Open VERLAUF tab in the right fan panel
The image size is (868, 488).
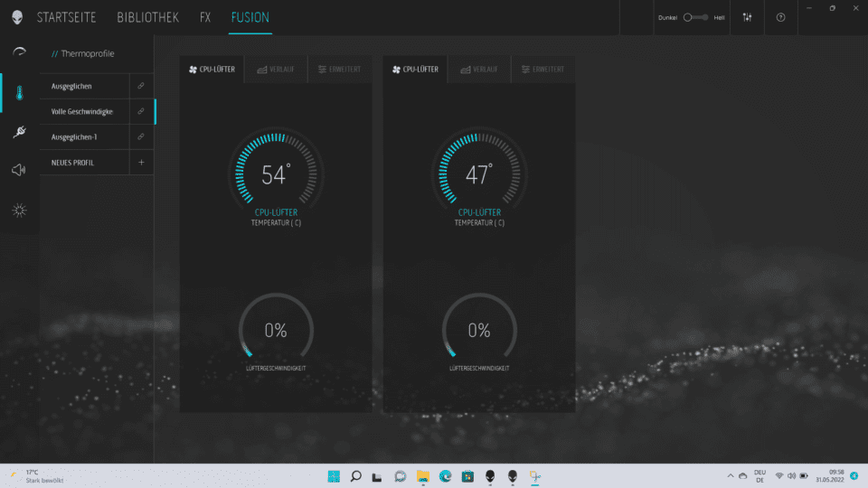pyautogui.click(x=478, y=69)
